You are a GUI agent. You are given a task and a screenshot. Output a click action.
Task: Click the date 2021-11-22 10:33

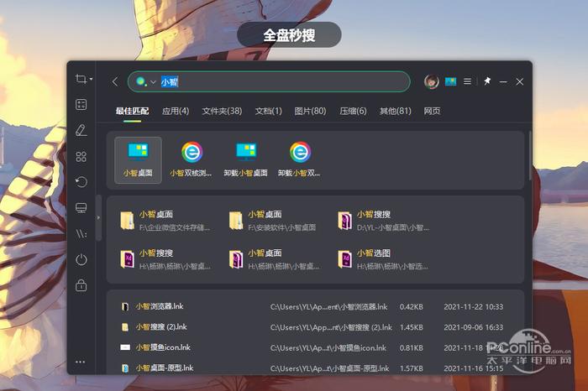(474, 307)
